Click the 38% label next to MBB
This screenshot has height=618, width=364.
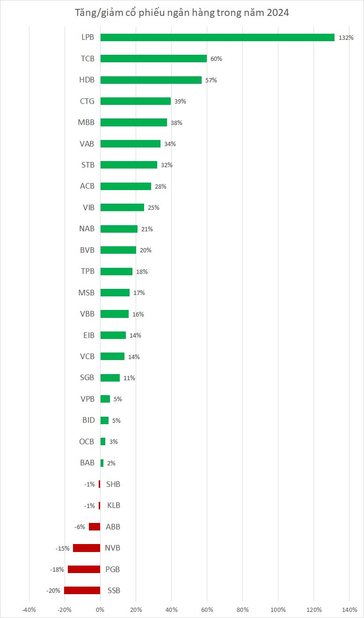[176, 123]
